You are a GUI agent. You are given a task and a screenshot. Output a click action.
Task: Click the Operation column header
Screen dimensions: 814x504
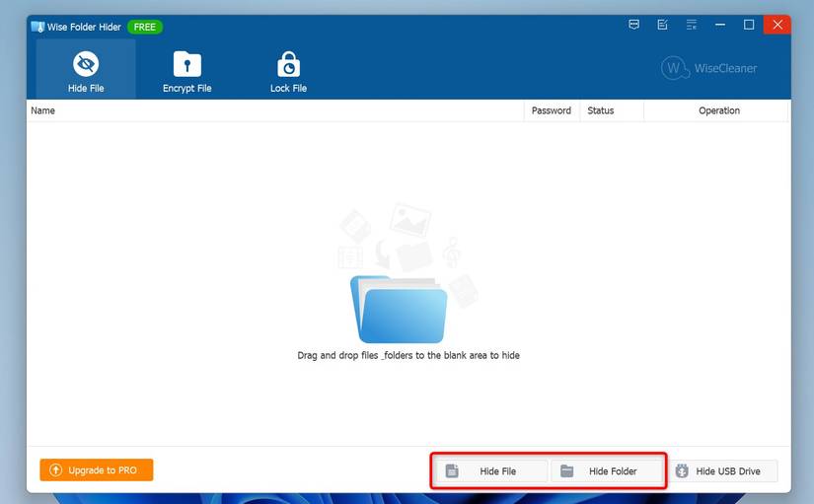[x=718, y=110]
